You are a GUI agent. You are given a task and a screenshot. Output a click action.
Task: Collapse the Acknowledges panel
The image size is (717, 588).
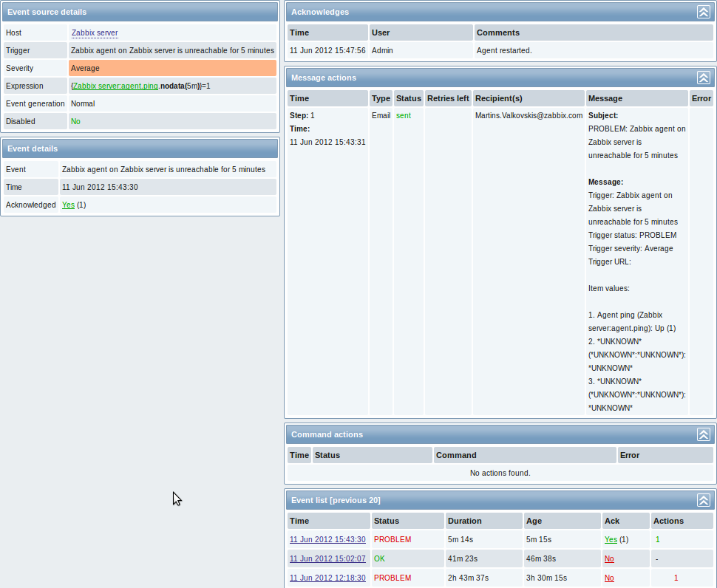(x=703, y=12)
